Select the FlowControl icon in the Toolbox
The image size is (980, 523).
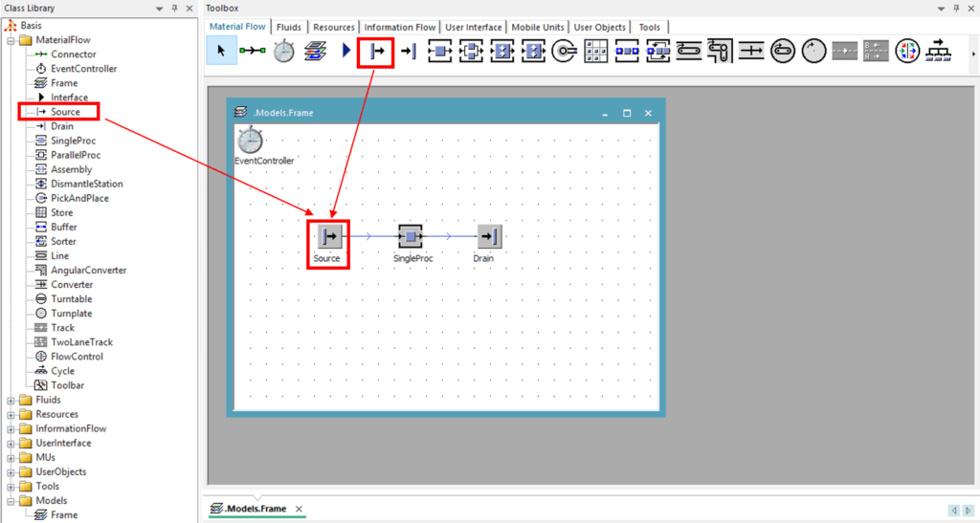pos(907,52)
